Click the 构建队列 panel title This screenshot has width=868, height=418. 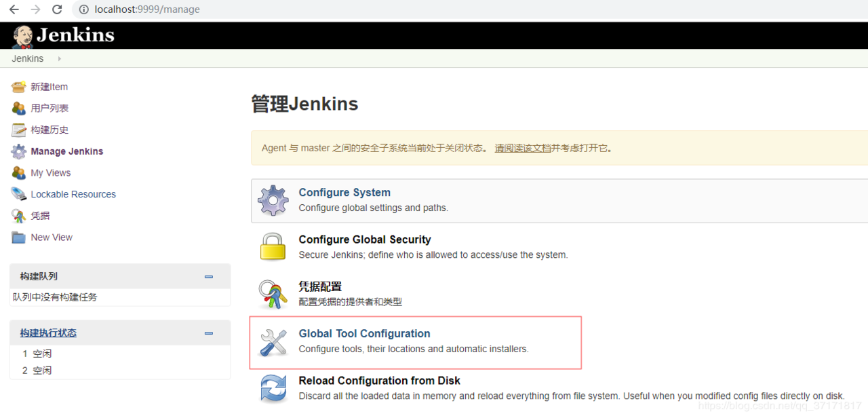(x=39, y=276)
